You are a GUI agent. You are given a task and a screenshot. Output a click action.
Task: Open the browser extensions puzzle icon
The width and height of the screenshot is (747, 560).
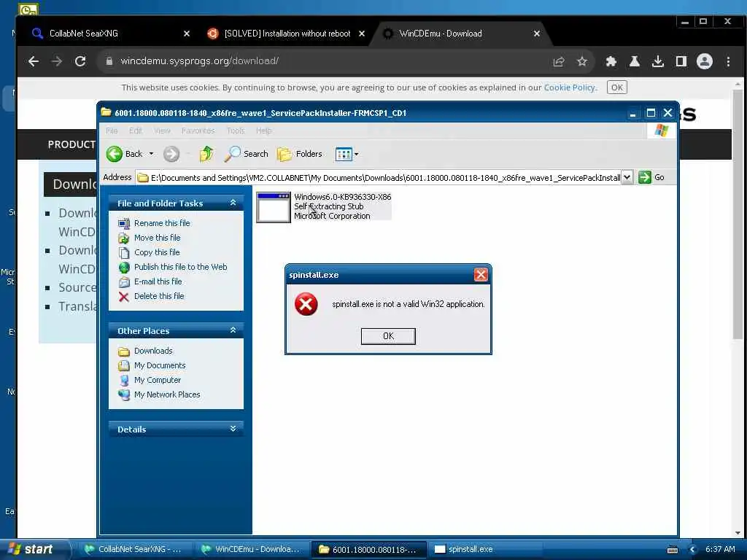point(611,61)
